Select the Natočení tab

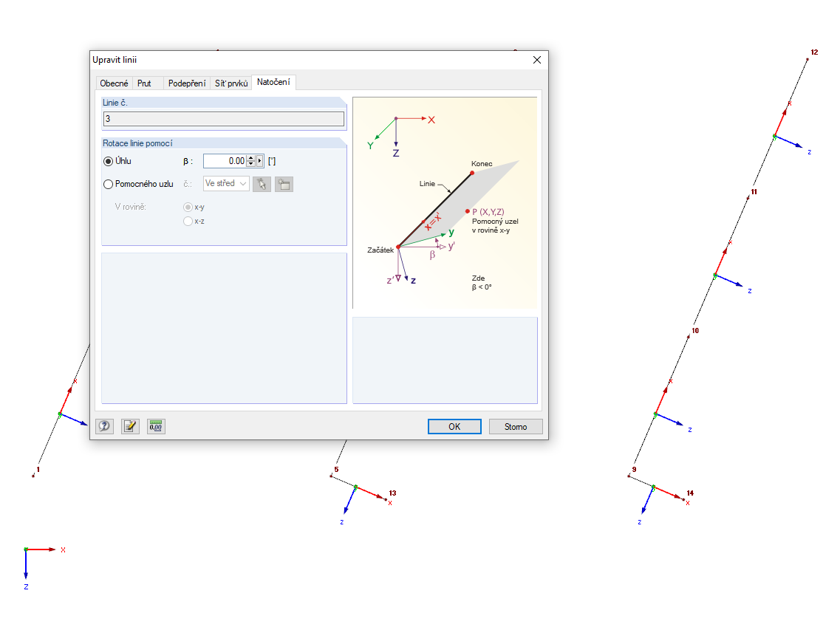coord(273,82)
